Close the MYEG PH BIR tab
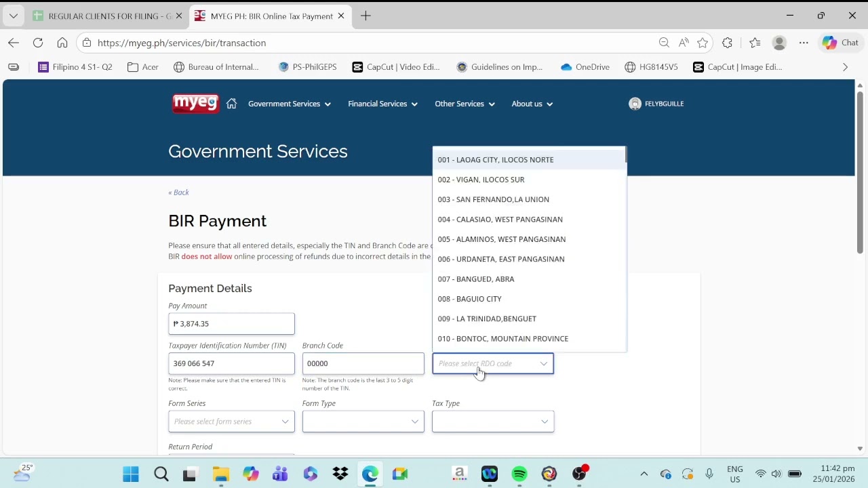Screen dimensions: 868x488 tap(341, 16)
